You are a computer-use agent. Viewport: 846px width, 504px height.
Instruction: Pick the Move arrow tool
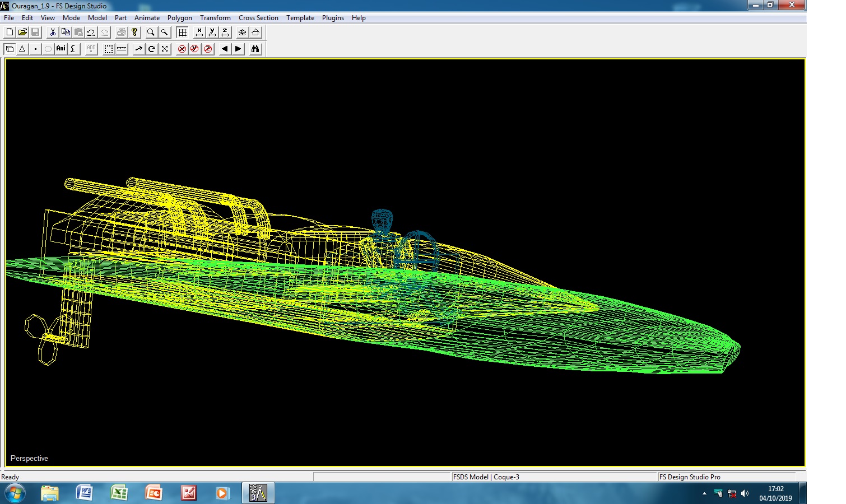[x=139, y=49]
